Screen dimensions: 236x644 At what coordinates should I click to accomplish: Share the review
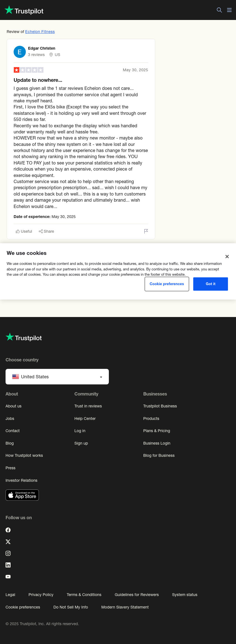pos(46,231)
